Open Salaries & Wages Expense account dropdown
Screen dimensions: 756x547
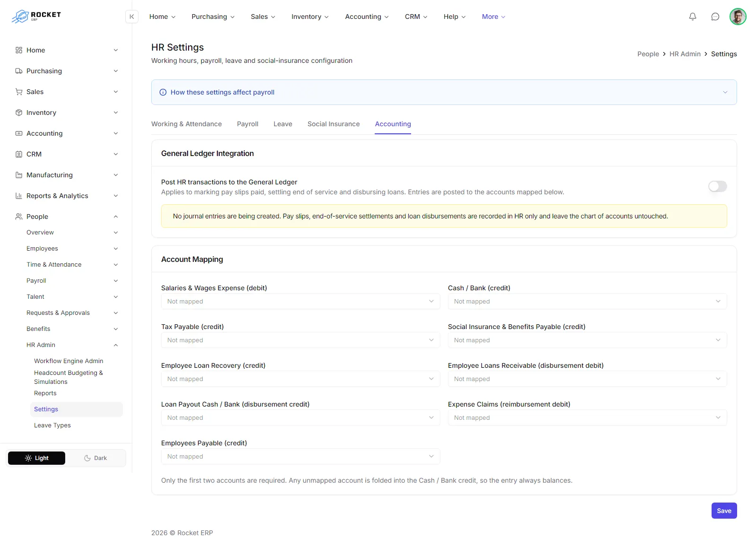tap(301, 301)
